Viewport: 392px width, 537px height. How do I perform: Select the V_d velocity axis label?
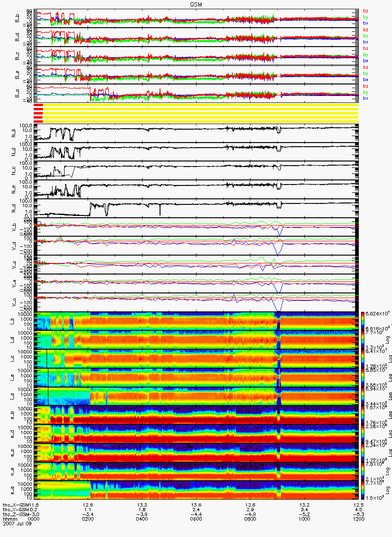(14, 246)
